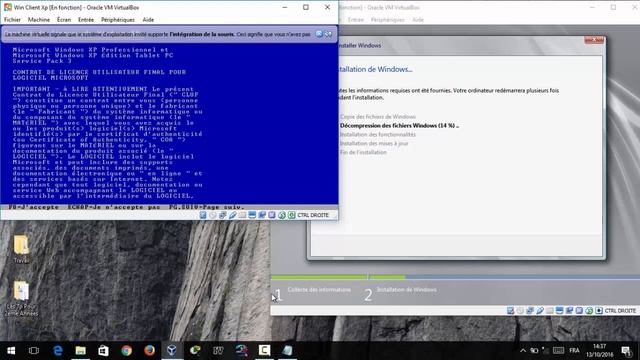
Task: Switch to VirtualBox in taskbar
Action: pos(172,351)
